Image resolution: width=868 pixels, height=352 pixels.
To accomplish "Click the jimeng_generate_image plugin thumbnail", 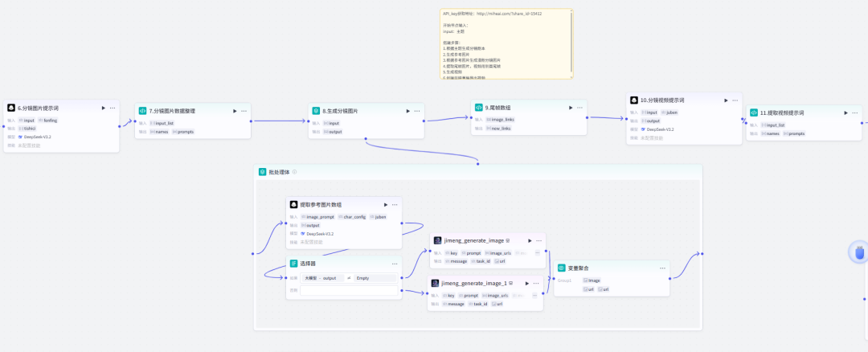I will click(x=437, y=241).
